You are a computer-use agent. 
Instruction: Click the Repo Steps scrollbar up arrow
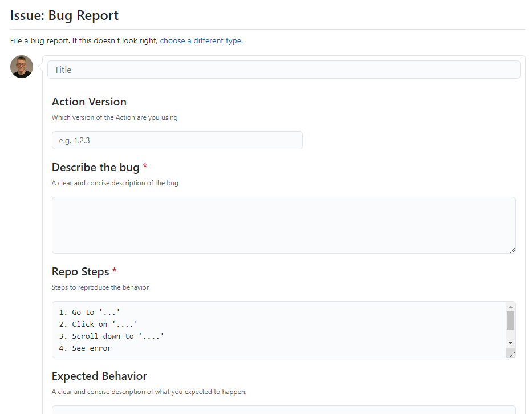pos(510,307)
